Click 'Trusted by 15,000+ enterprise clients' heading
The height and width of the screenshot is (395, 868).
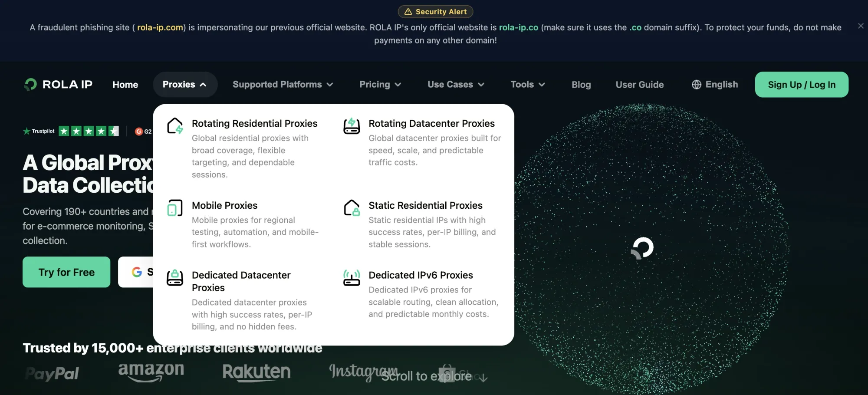(172, 348)
